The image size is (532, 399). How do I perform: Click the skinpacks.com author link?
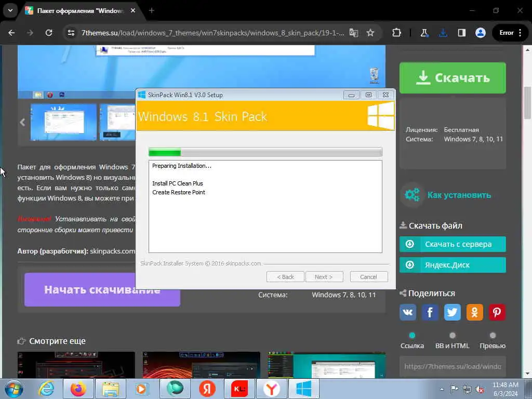click(112, 251)
